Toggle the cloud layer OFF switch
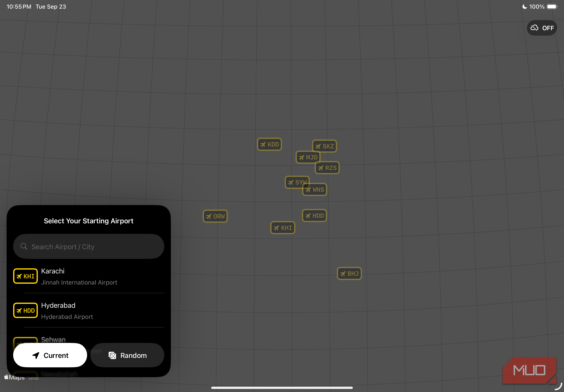 (x=542, y=28)
